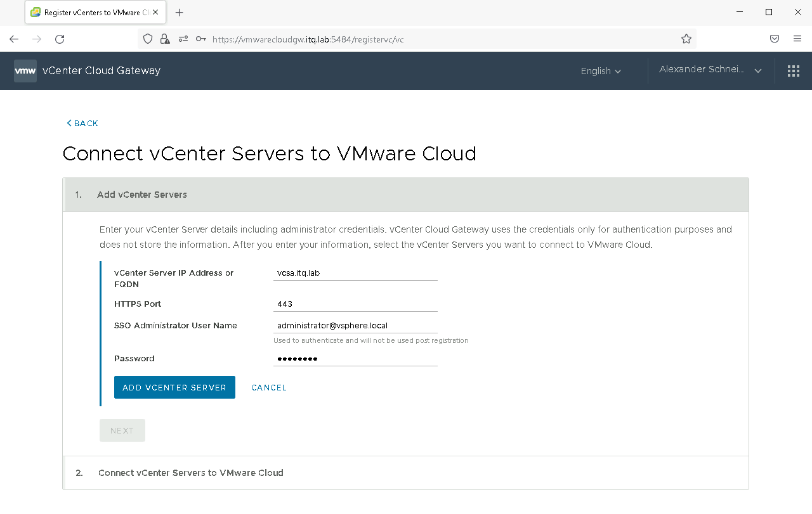Image resolution: width=812 pixels, height=514 pixels.
Task: Open tracking protection shield panel
Action: [148, 39]
